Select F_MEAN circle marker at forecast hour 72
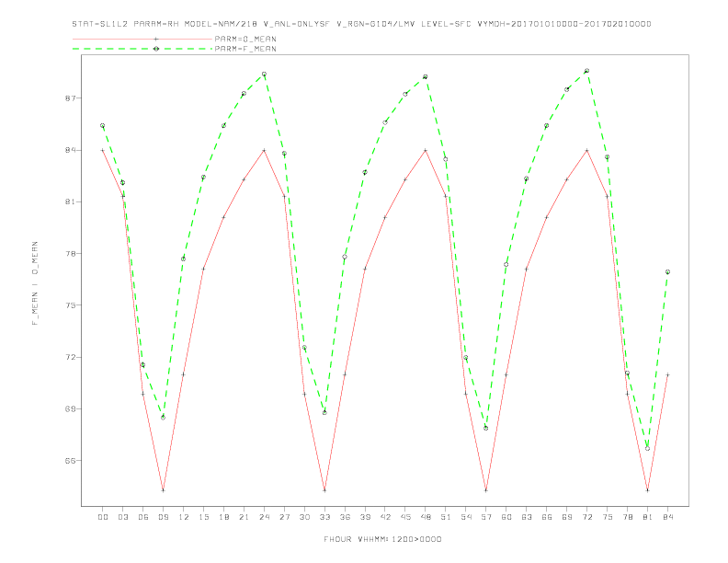The width and height of the screenshot is (728, 563). (x=586, y=71)
